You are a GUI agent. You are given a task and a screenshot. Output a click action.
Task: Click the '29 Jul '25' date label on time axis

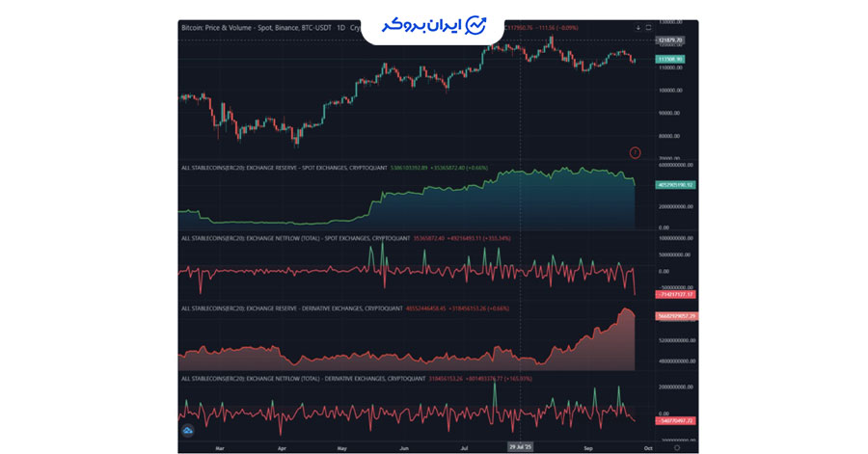point(521,447)
